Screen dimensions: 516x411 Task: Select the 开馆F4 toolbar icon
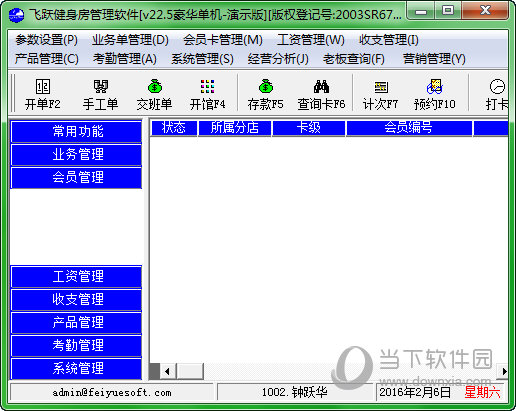tap(207, 86)
